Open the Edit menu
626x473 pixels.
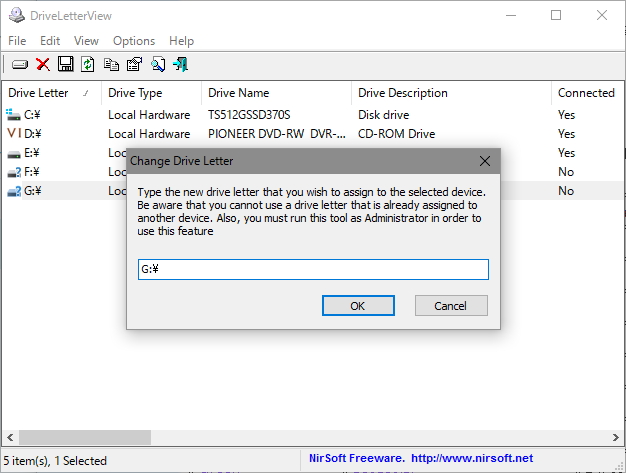click(50, 41)
